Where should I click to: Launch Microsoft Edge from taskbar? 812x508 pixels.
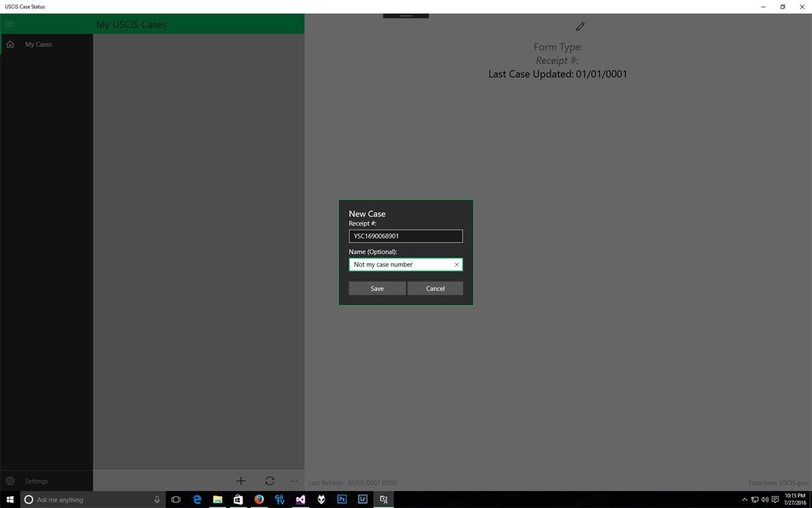coord(197,500)
